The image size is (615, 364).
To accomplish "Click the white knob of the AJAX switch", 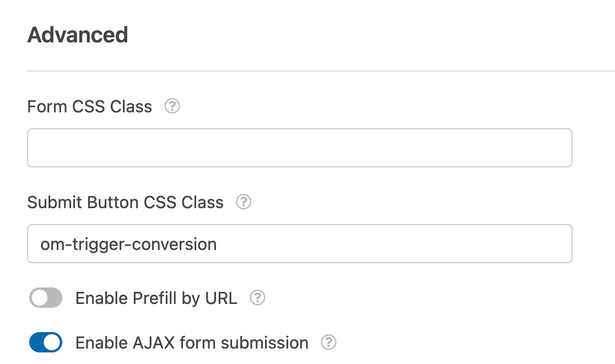I will coord(52,343).
